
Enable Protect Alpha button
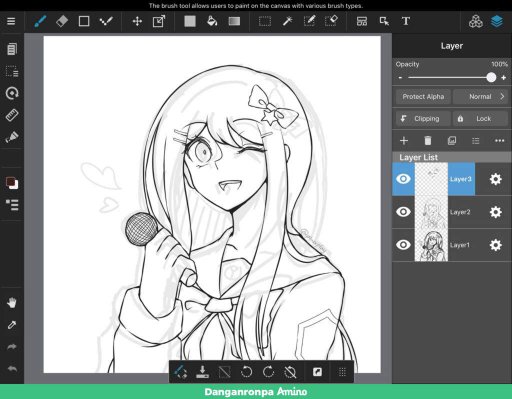423,97
